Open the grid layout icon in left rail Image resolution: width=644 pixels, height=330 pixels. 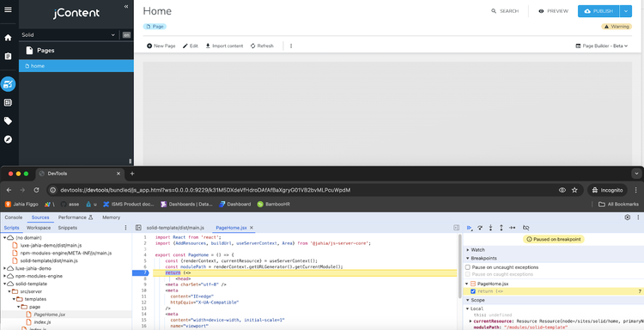pos(8,102)
